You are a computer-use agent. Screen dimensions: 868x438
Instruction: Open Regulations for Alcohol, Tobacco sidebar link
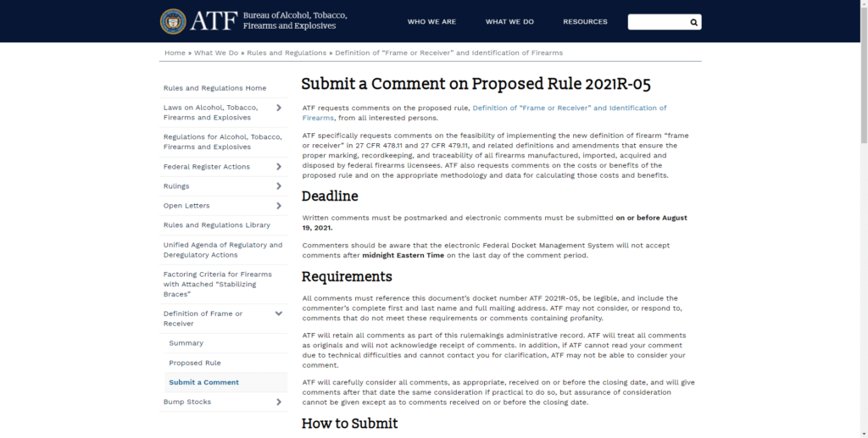pyautogui.click(x=223, y=141)
